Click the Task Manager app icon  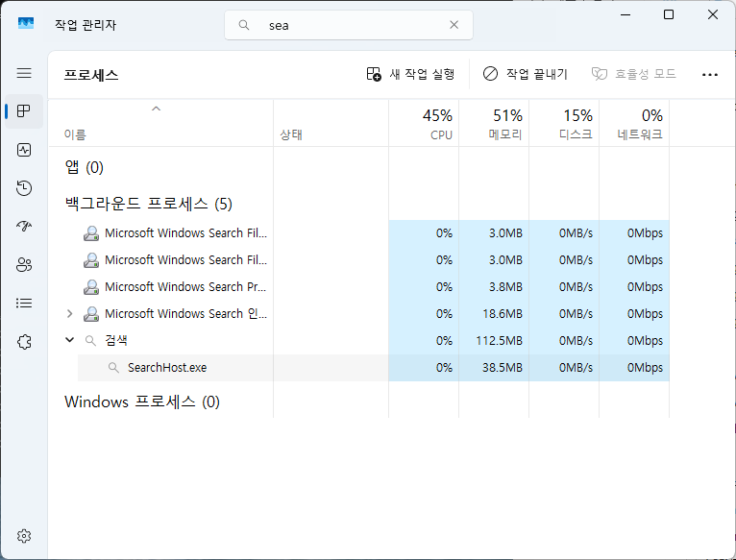(26, 23)
